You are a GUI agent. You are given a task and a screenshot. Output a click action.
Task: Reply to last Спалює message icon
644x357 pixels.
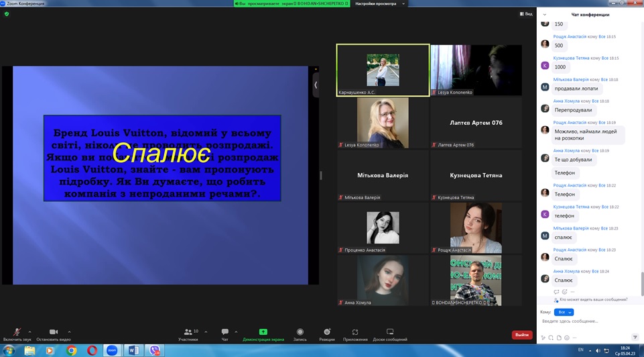click(556, 292)
